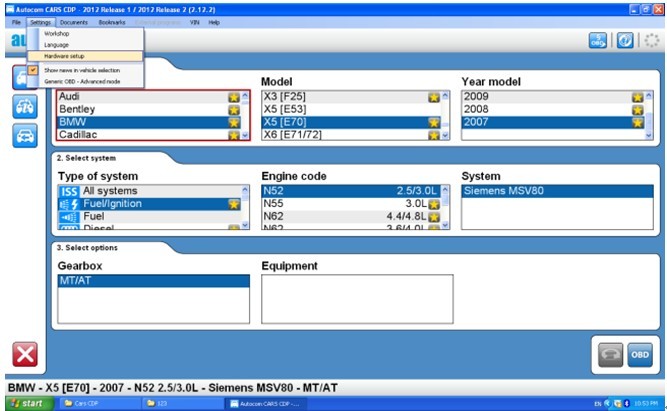Toggle favorite star for year 2009

pyautogui.click(x=637, y=97)
